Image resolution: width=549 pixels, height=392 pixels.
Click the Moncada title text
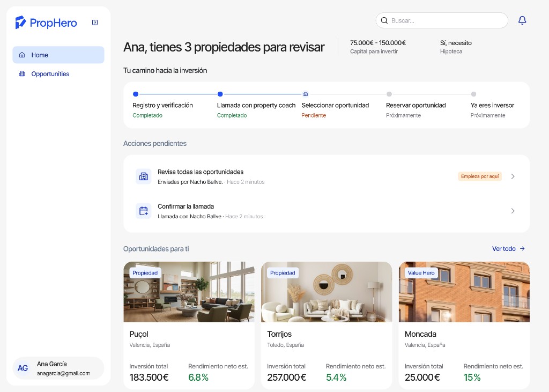pyautogui.click(x=420, y=334)
